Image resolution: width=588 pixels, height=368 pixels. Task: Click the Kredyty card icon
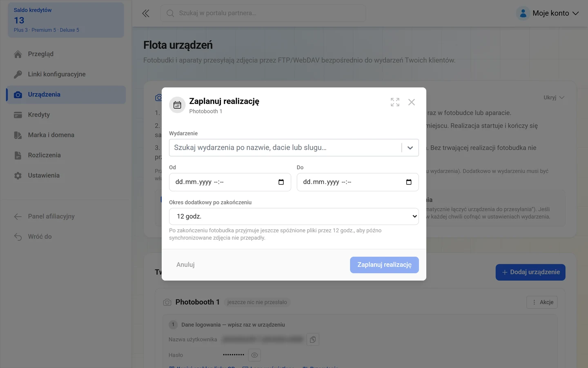click(x=18, y=115)
